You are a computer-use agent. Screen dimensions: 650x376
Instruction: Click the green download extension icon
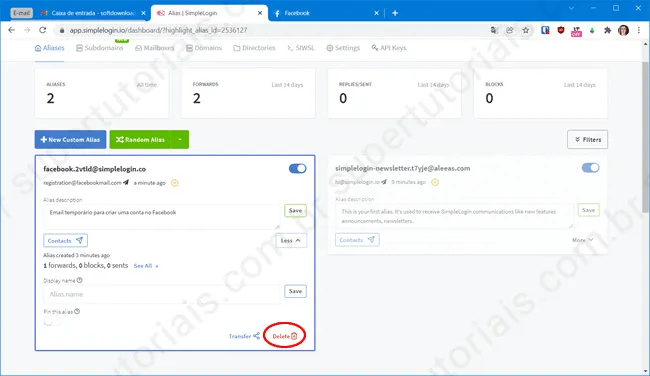coord(592,30)
